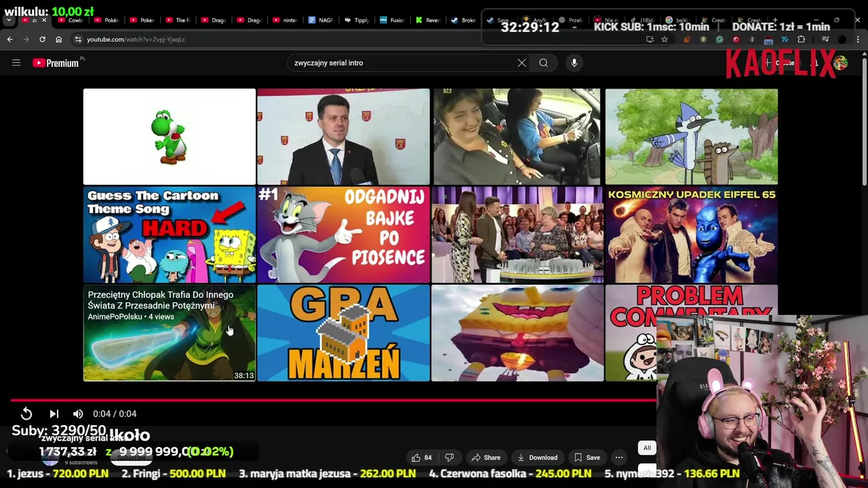This screenshot has width=868, height=488.
Task: Open the browser home page
Action: 58,39
